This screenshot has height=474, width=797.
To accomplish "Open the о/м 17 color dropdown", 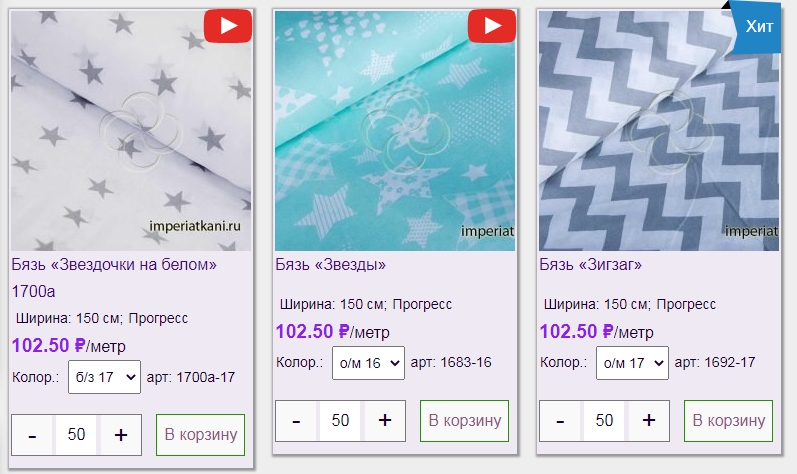I will [x=632, y=363].
